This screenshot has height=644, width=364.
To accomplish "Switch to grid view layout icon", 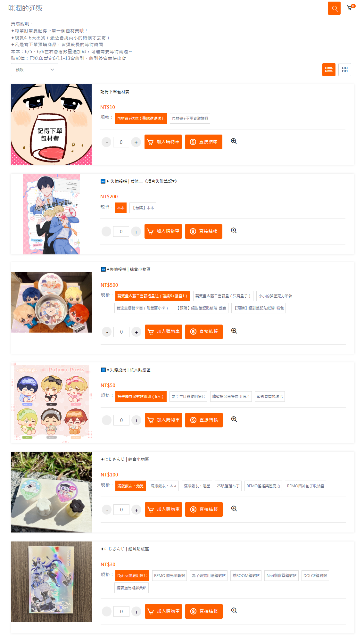I will [x=345, y=70].
